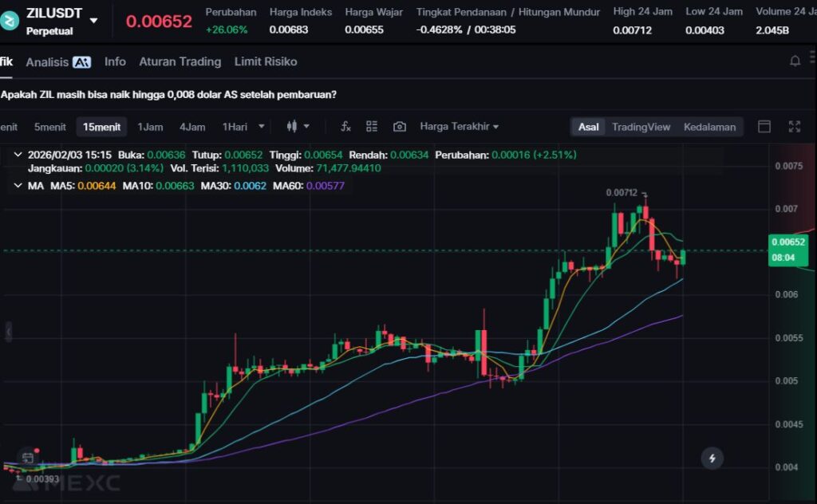Toggle the chart panel layout icon
Viewport: 817px width, 504px height.
(764, 127)
